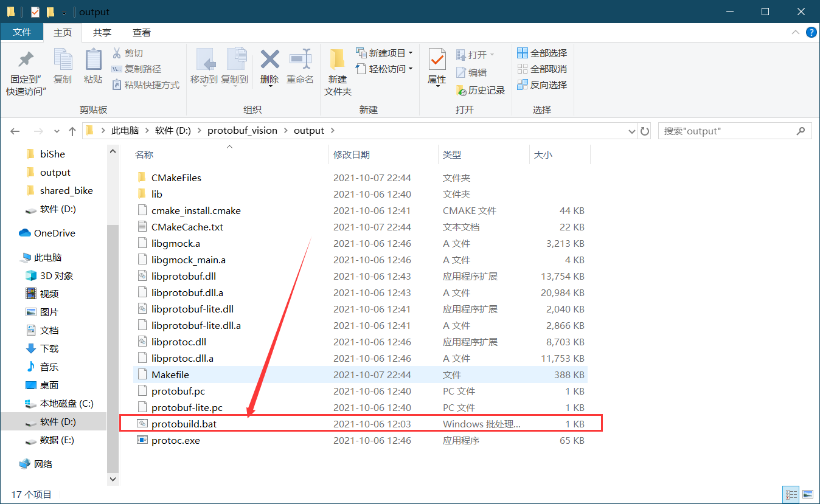Click the Refresh button in the address bar
This screenshot has width=820, height=504.
pos(645,130)
